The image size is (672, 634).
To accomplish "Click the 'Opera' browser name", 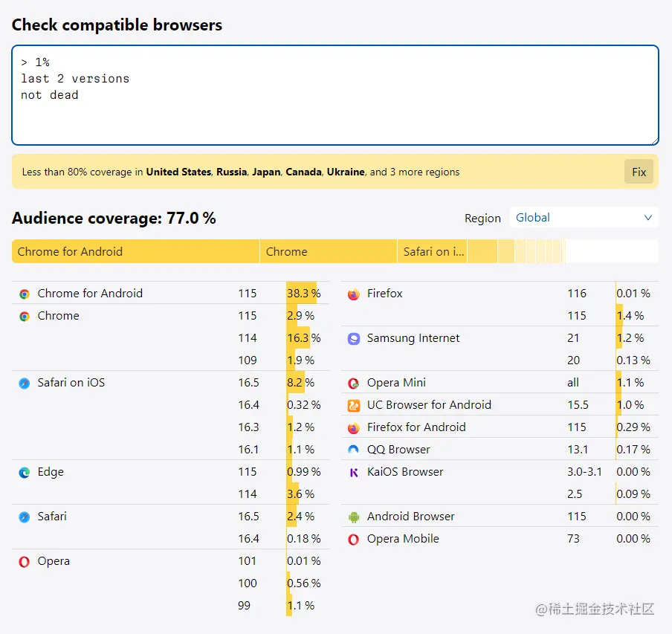I will (54, 561).
